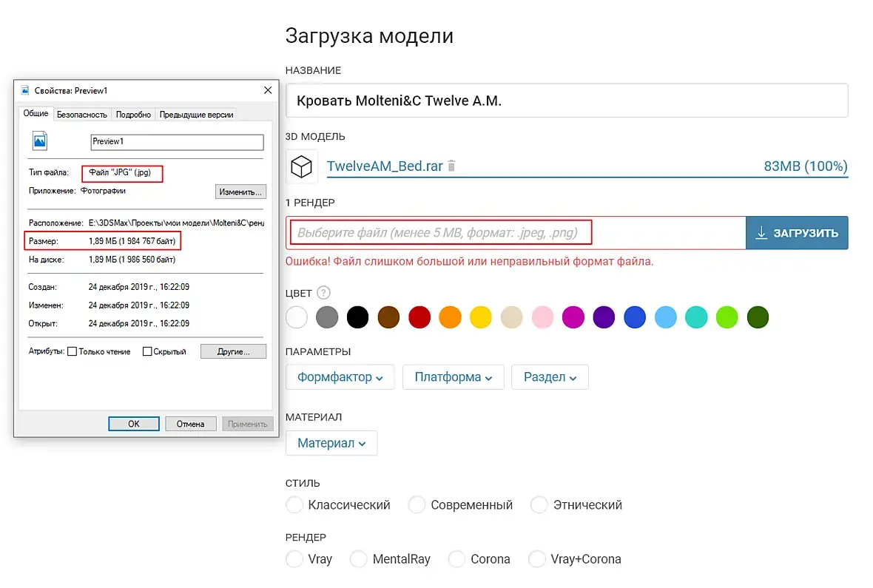The height and width of the screenshot is (588, 873).
Task: Choose the black color swatch
Action: pyautogui.click(x=358, y=317)
